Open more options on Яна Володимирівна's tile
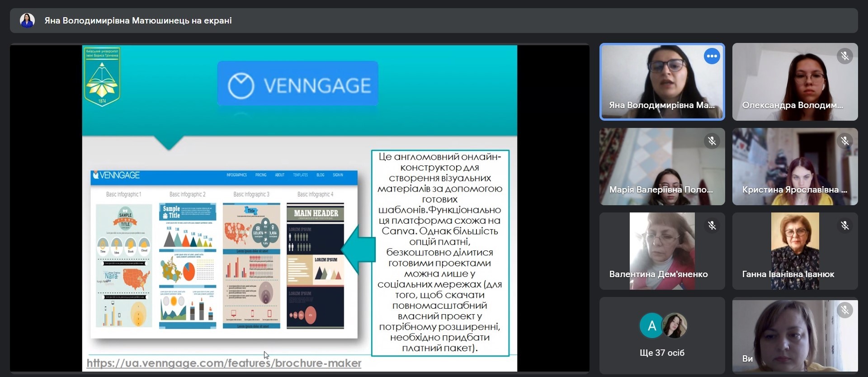This screenshot has width=868, height=377. (712, 57)
